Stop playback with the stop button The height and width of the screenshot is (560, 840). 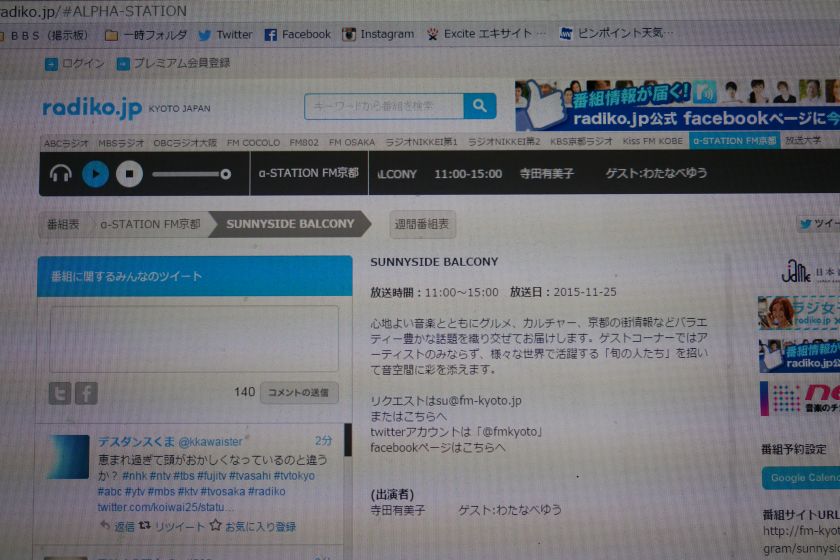(129, 174)
